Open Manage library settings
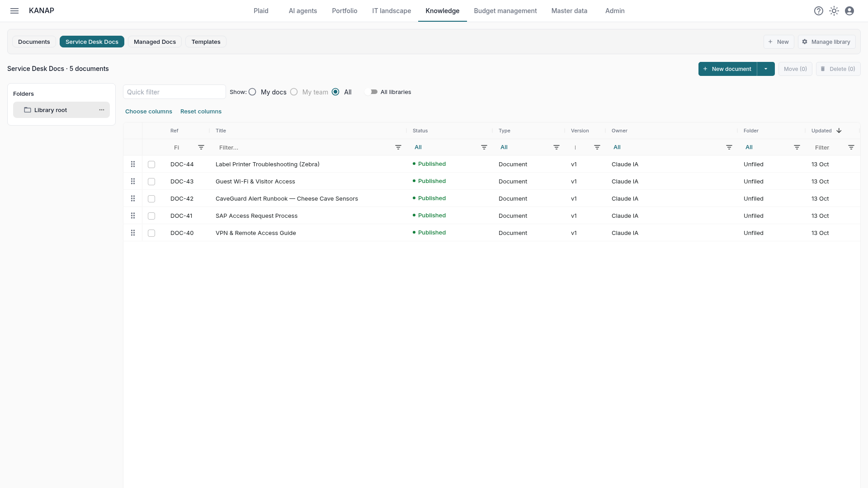 click(x=826, y=42)
